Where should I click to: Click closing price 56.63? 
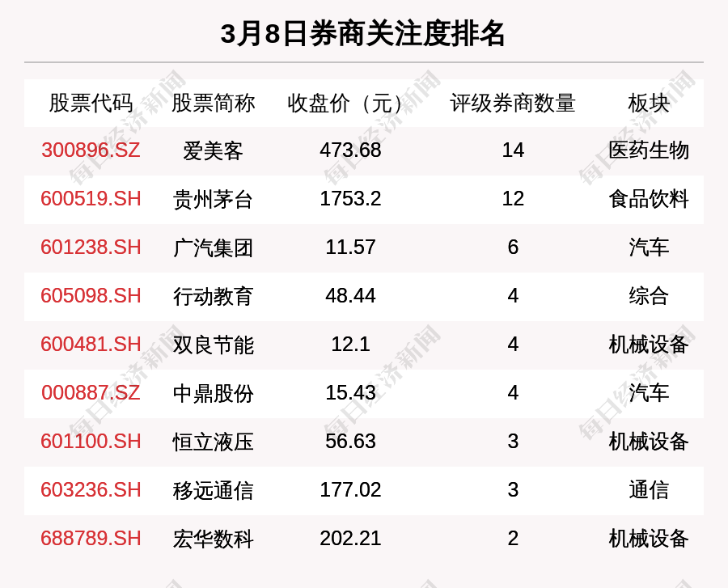click(350, 441)
